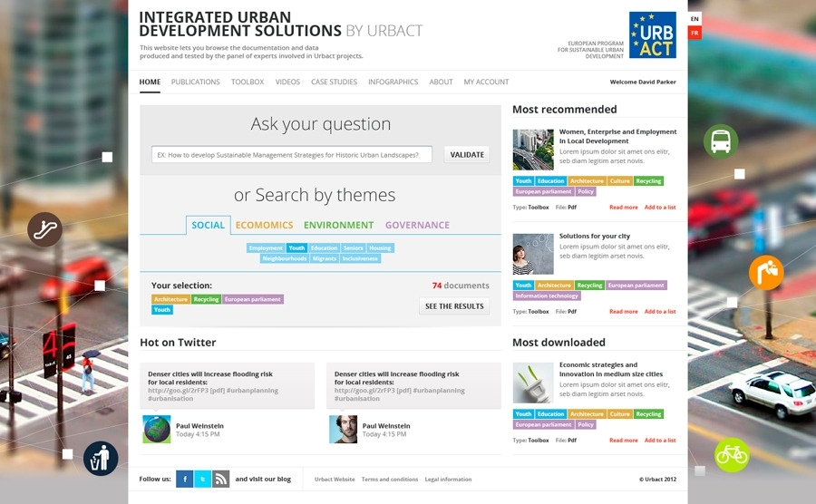Open the Women, Enterprise and Employment thumbnail

[533, 150]
